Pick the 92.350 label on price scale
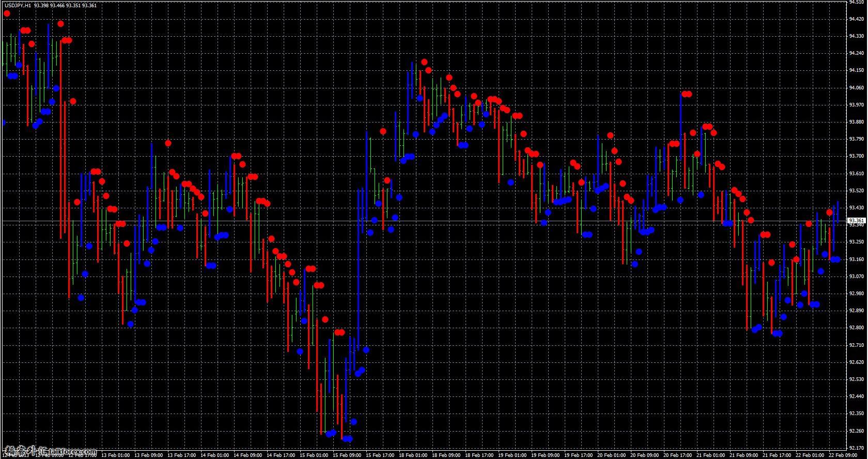Image resolution: width=868 pixels, height=459 pixels. point(857,414)
